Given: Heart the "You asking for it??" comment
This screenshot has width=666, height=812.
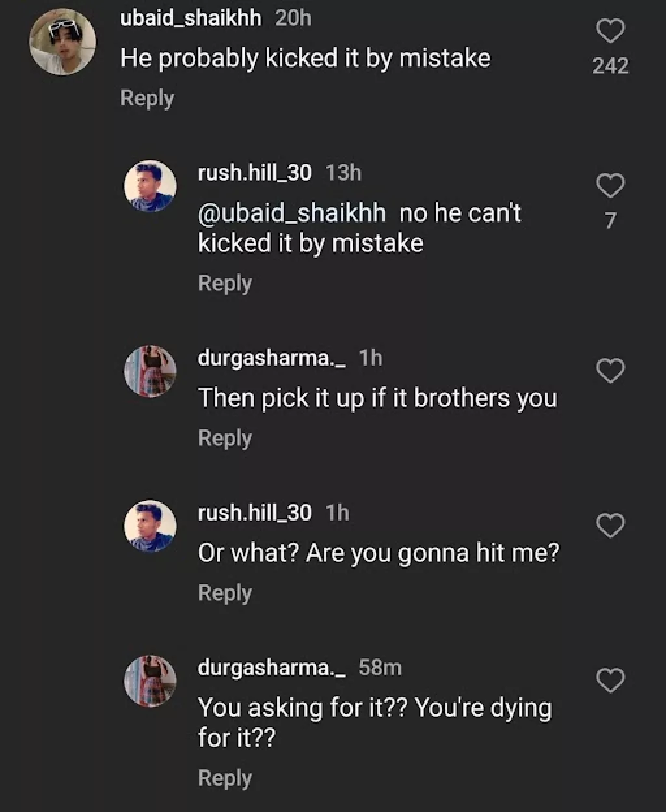Looking at the screenshot, I should pyautogui.click(x=610, y=681).
